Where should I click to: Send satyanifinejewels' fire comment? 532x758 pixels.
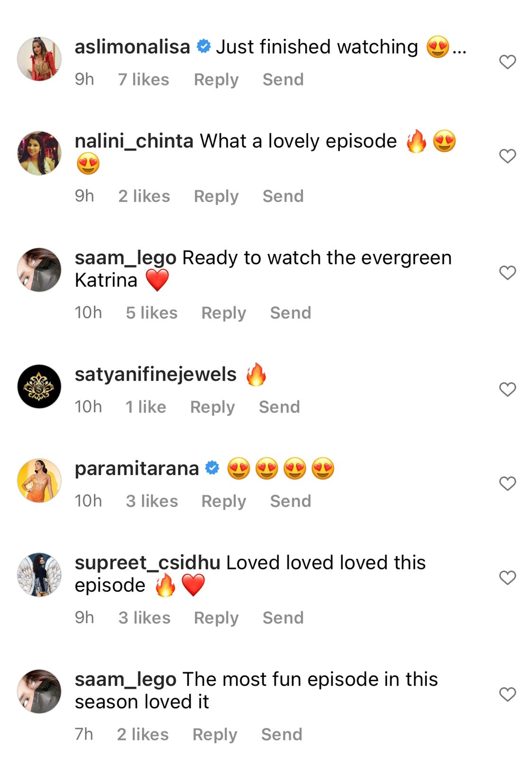pyautogui.click(x=279, y=407)
